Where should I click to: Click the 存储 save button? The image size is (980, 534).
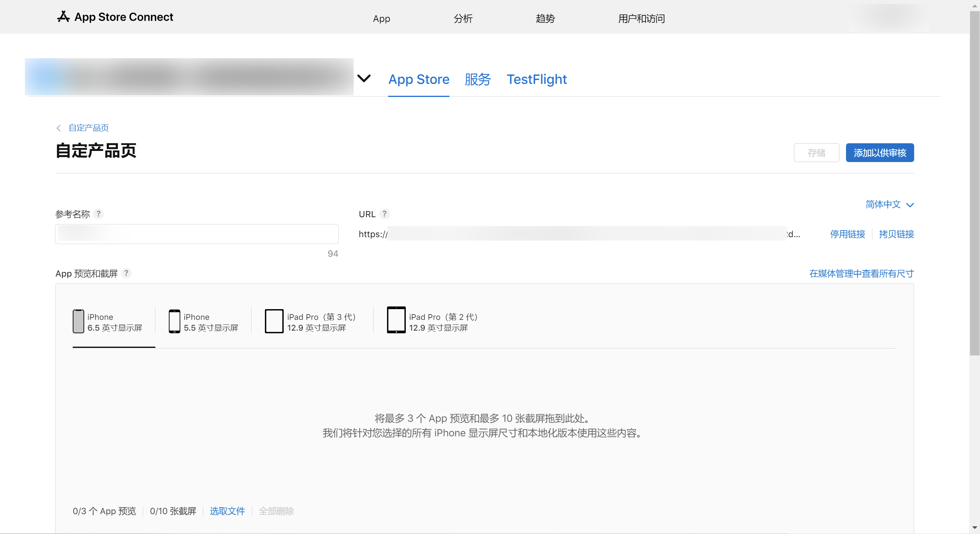[x=817, y=152]
